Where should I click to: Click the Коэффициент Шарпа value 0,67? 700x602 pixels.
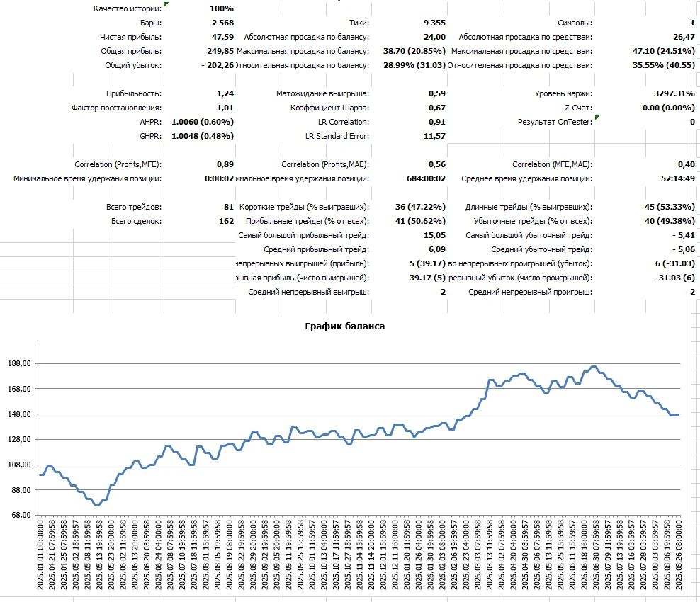436,108
